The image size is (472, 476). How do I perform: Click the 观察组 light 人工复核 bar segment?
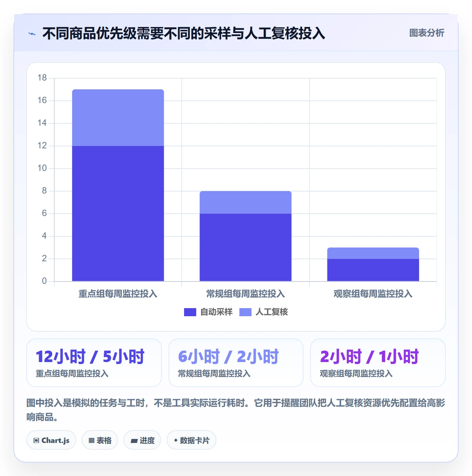[x=373, y=253]
